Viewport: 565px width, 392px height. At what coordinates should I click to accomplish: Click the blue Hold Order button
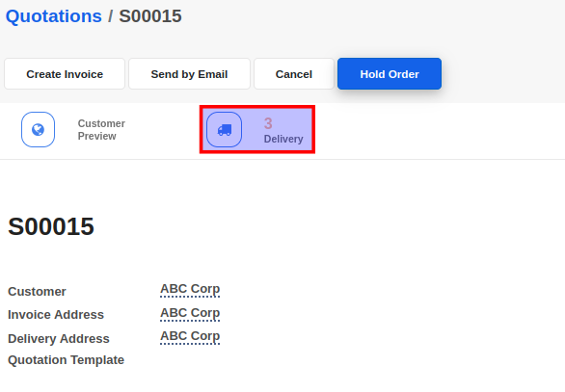(390, 74)
